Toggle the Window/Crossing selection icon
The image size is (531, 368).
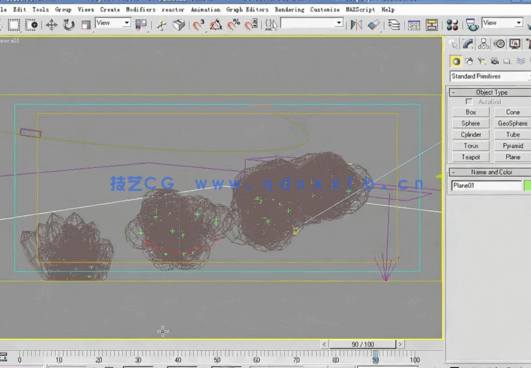(31, 25)
